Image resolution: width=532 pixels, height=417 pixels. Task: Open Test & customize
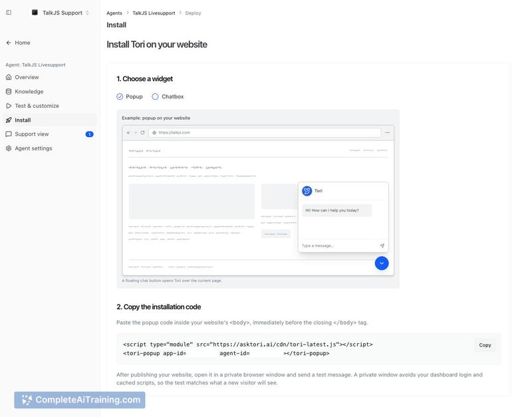coord(49,106)
